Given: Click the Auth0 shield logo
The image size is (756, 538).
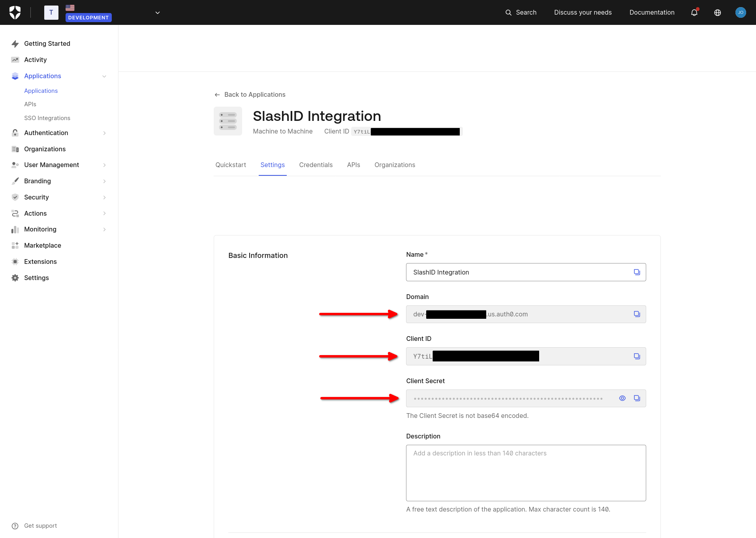Looking at the screenshot, I should tap(15, 12).
